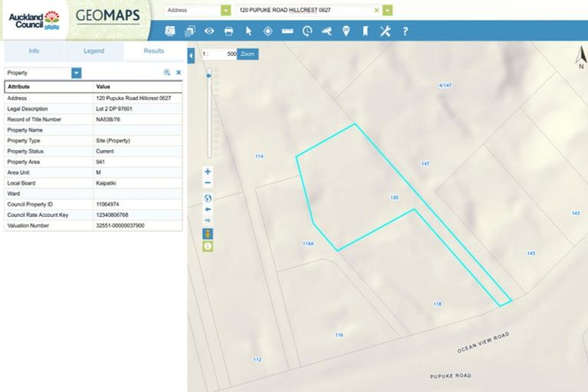Click the Zoom scale button
This screenshot has height=392, width=588.
click(x=247, y=54)
